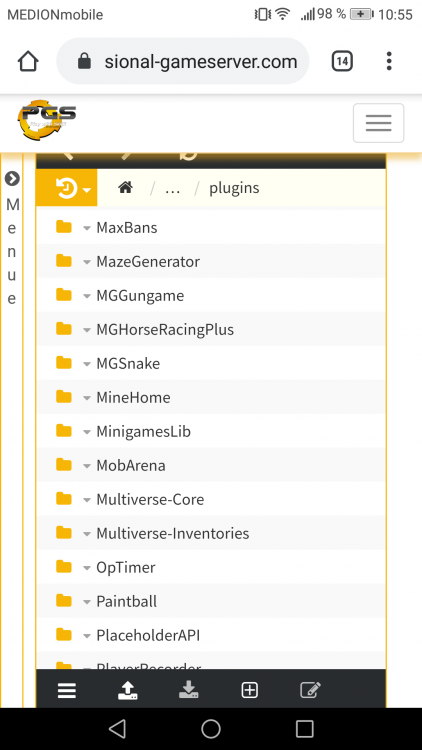Screen dimensions: 422x750
Task: Open the MineHome folder icon
Action: click(64, 397)
